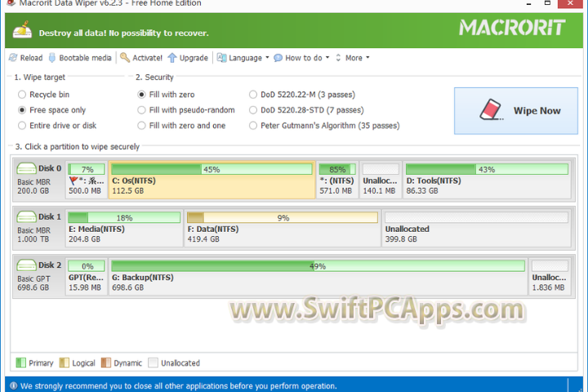This screenshot has height=392, width=588.
Task: Click the Upgrade arrow icon
Action: point(172,58)
